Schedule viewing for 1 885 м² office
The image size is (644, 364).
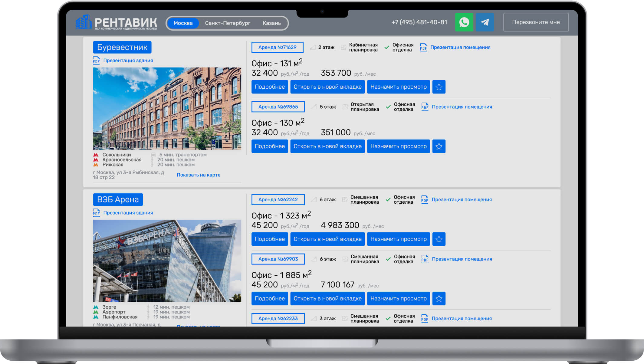coord(398,299)
